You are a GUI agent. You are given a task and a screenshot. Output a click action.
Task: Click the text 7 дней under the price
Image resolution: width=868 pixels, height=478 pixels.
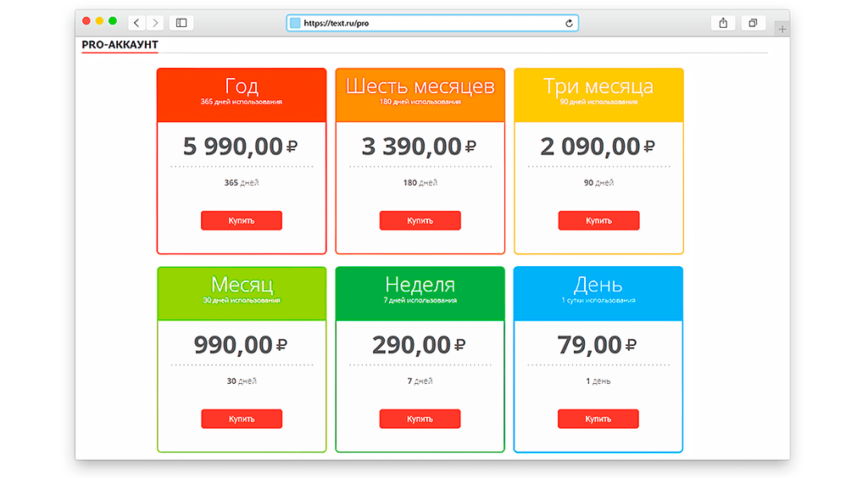[420, 381]
